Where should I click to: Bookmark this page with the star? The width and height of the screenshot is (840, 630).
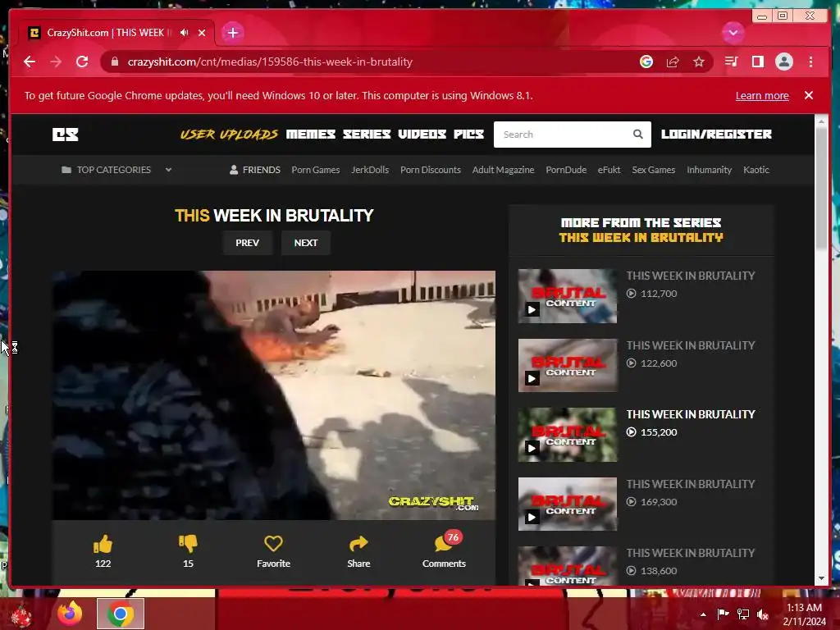click(x=699, y=62)
